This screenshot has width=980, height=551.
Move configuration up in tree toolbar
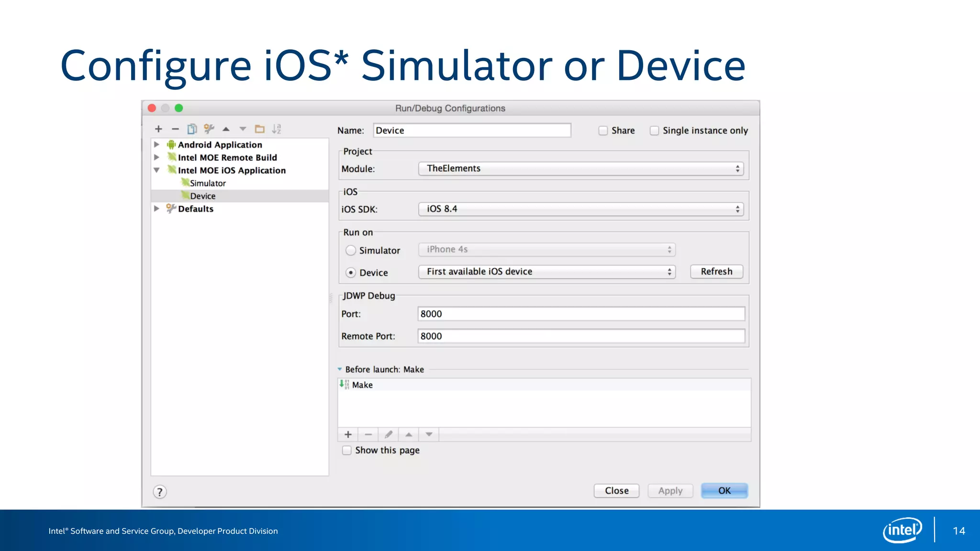coord(226,129)
